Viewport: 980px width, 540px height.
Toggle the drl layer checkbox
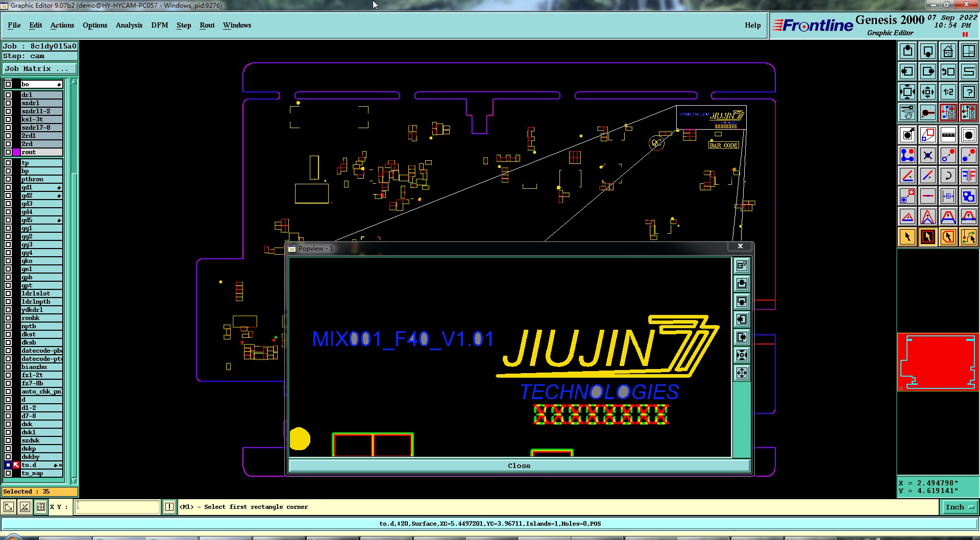[x=8, y=95]
